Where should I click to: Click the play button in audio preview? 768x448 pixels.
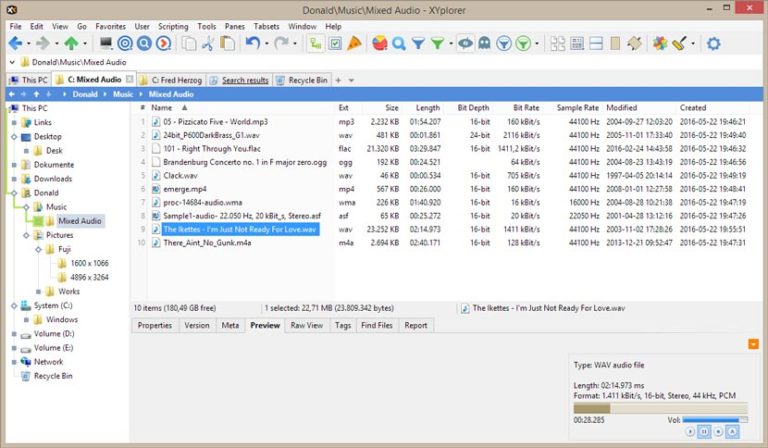[x=690, y=431]
